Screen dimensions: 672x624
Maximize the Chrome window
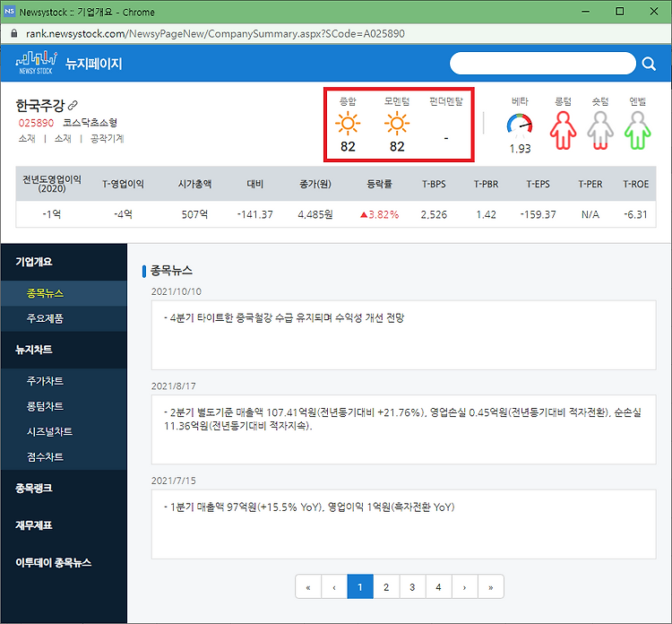point(620,11)
